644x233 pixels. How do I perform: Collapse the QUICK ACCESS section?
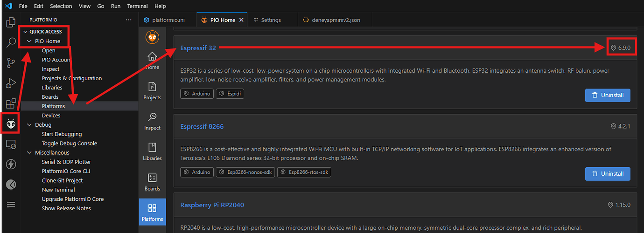click(x=26, y=32)
